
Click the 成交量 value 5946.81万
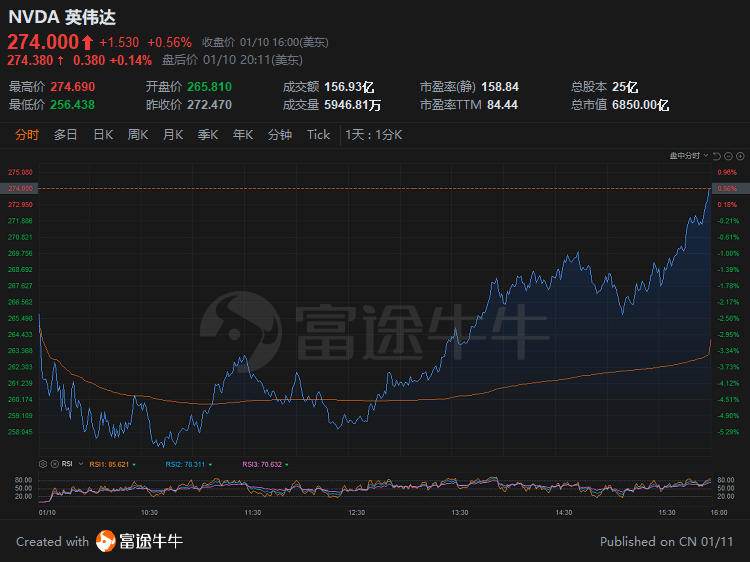[x=353, y=105]
